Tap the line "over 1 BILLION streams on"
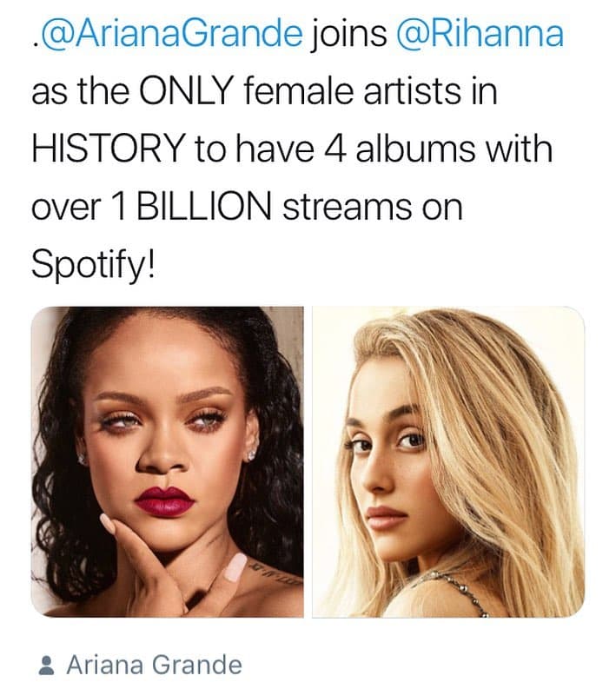616x682 pixels. click(x=247, y=207)
